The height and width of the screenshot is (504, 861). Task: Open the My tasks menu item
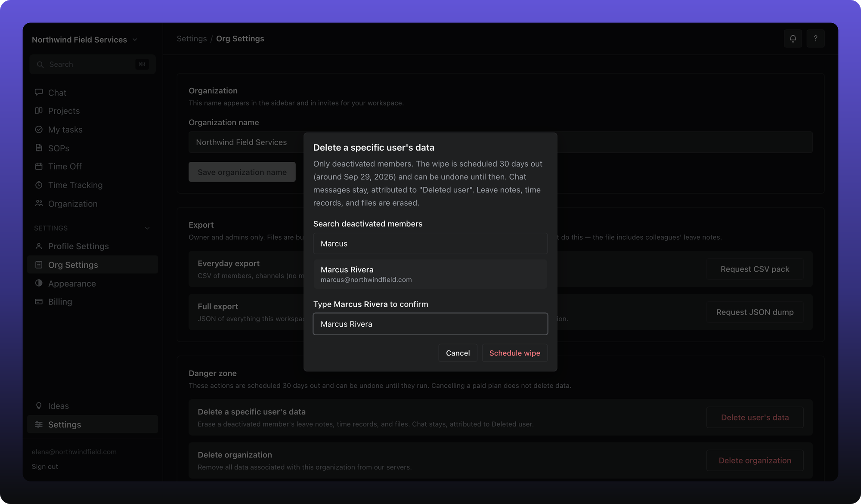pyautogui.click(x=93, y=130)
